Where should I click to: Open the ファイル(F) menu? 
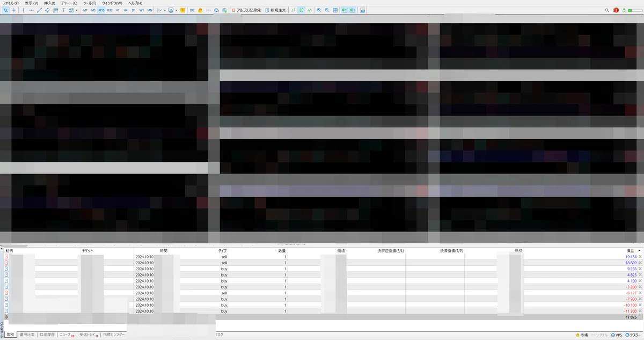11,3
